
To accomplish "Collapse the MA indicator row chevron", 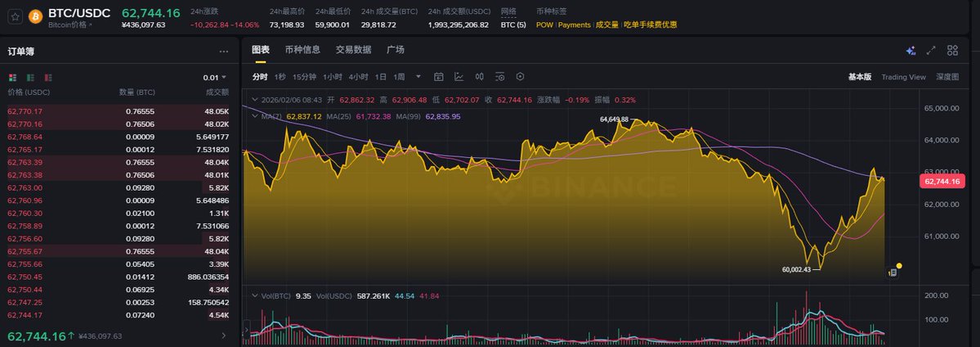I will pyautogui.click(x=253, y=116).
